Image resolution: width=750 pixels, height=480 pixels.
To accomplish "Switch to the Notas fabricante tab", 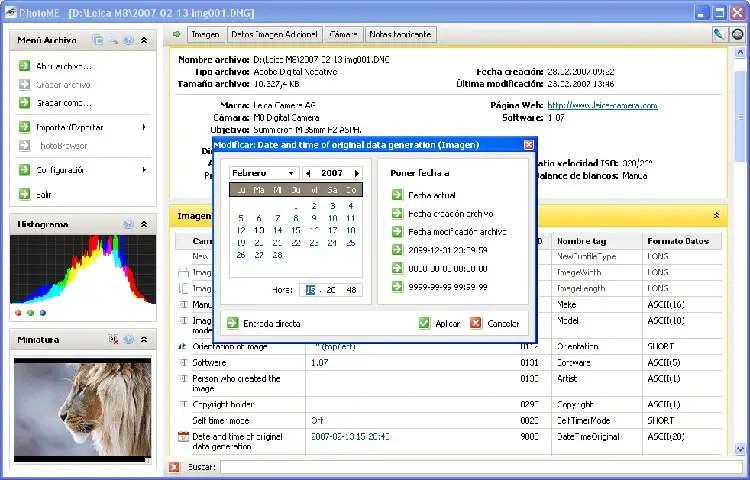I will 400,34.
